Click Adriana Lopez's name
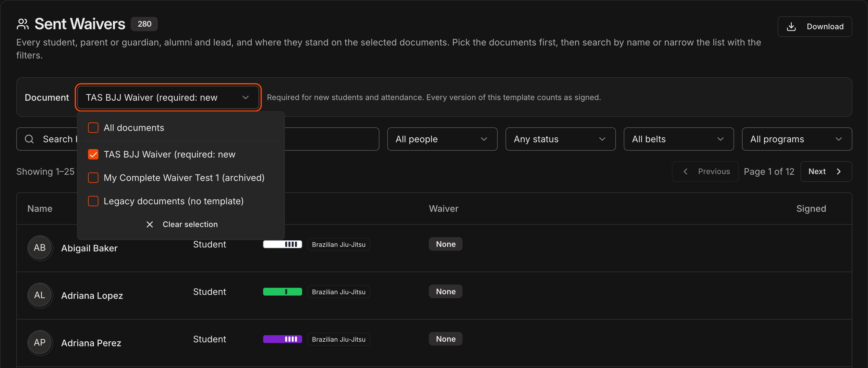 point(92,296)
